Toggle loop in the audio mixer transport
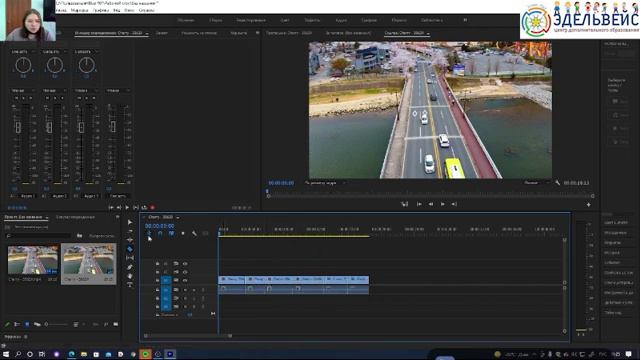The height and width of the screenshot is (360, 640). (144, 207)
